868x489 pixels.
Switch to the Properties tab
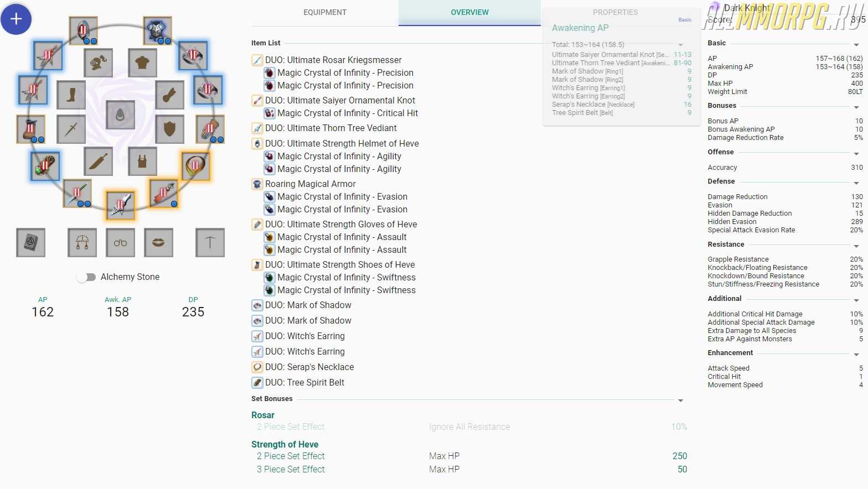click(x=615, y=12)
